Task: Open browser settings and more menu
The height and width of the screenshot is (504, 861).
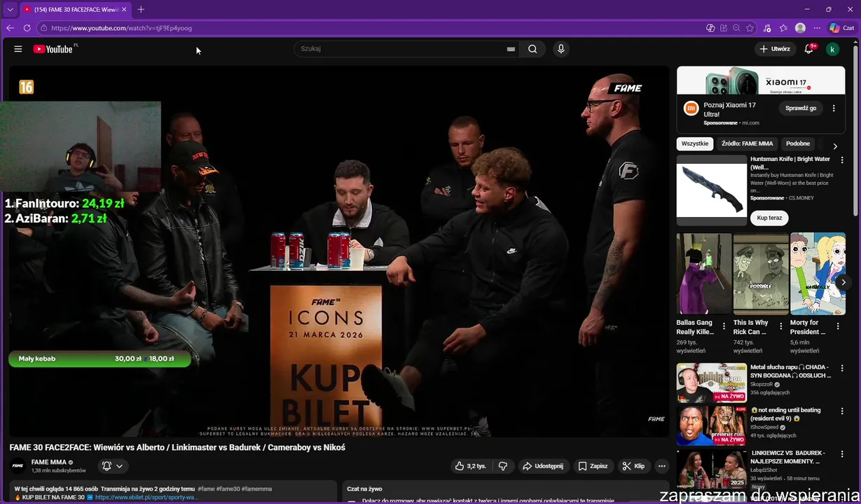Action: pos(817,28)
